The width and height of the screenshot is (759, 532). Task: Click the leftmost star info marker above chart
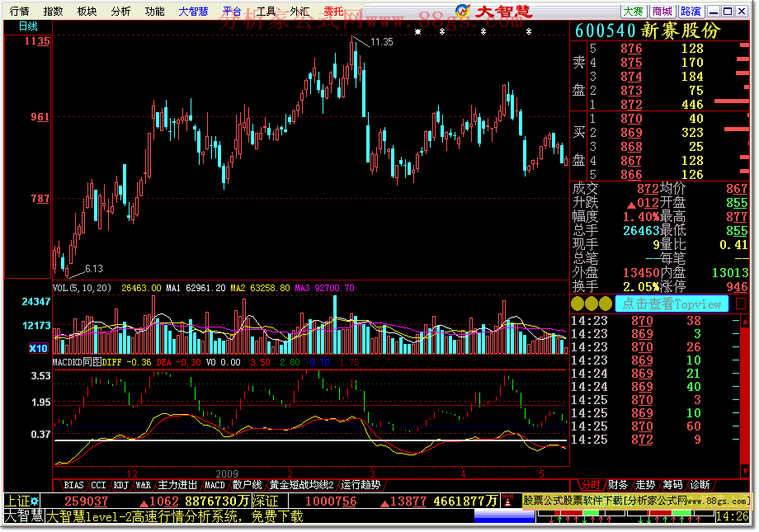point(417,31)
